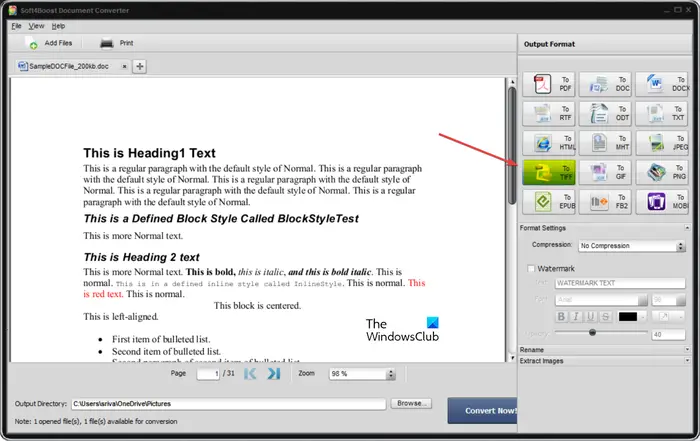Click the scrollbar up arrow
The image size is (700, 441).
pyautogui.click(x=512, y=82)
